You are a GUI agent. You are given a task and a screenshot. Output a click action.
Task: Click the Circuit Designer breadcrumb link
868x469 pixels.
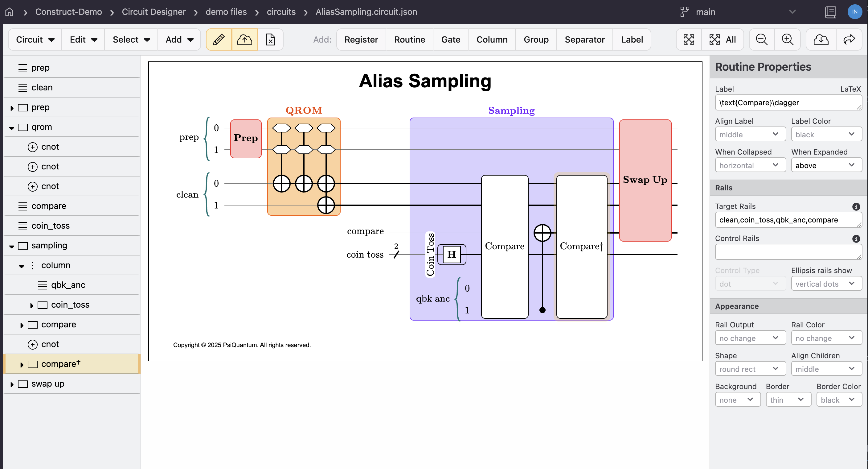tap(154, 12)
